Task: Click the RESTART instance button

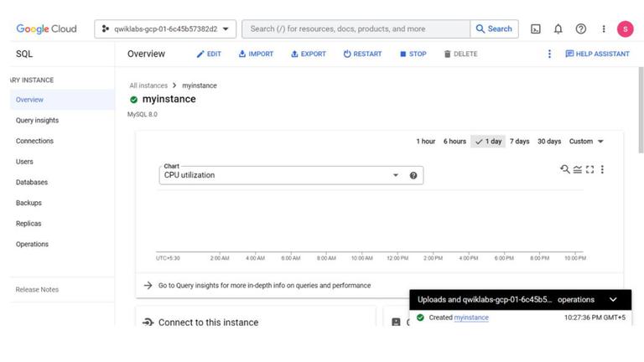Action: pyautogui.click(x=362, y=54)
